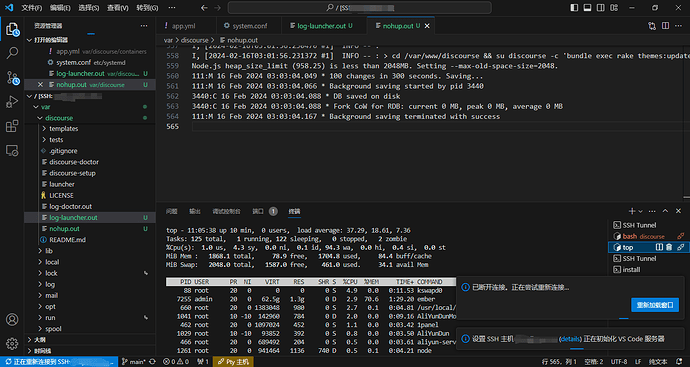Open Explorer panel's more actions ellipsis
The height and width of the screenshot is (367, 690).
click(x=144, y=26)
